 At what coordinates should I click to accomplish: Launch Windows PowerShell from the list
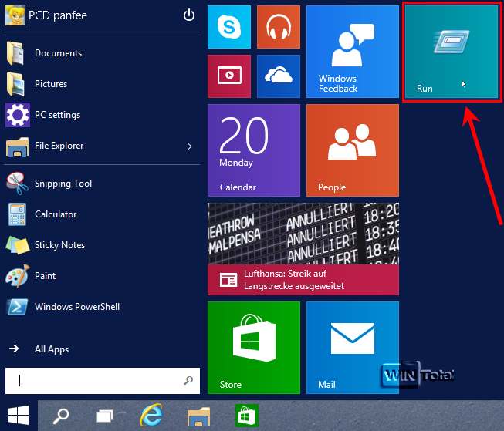point(77,307)
